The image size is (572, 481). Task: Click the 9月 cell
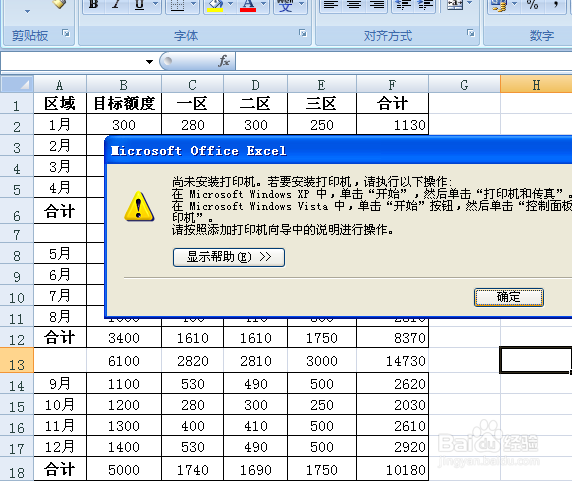click(x=60, y=383)
